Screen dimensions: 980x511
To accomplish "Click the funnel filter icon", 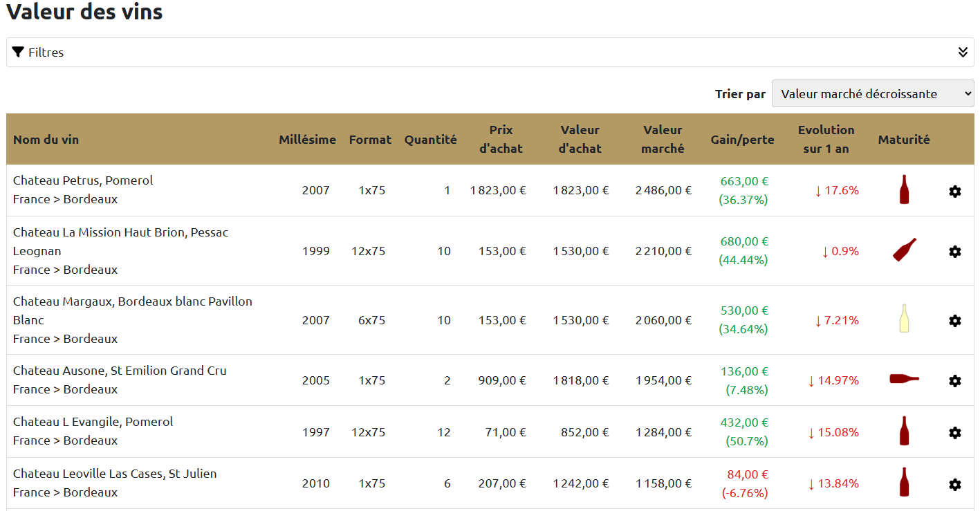I will (18, 52).
